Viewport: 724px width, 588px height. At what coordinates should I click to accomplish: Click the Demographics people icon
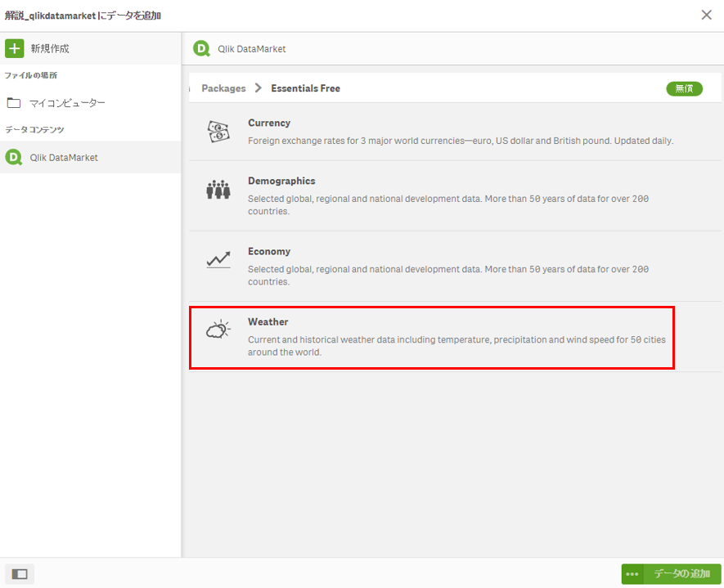coord(218,189)
